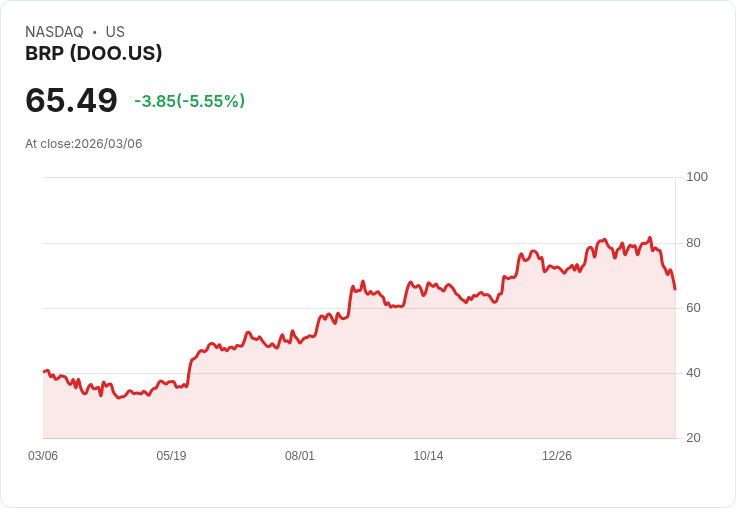Click the 60 value on y-axis
The width and height of the screenshot is (736, 508).
pos(693,308)
